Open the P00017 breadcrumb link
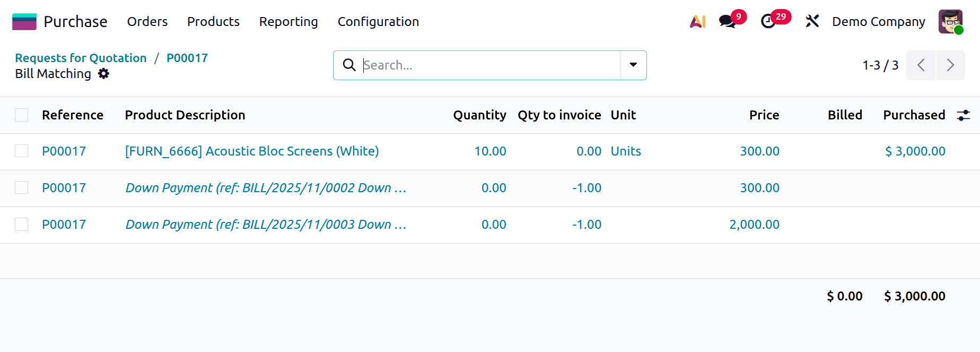980x352 pixels. (187, 58)
